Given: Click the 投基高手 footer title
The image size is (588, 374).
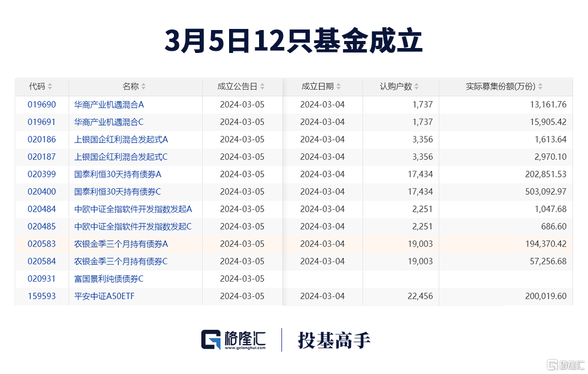Looking at the screenshot, I should (x=334, y=340).
